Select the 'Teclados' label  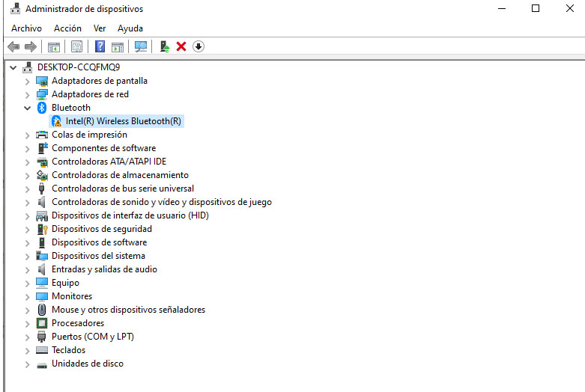[x=69, y=350]
